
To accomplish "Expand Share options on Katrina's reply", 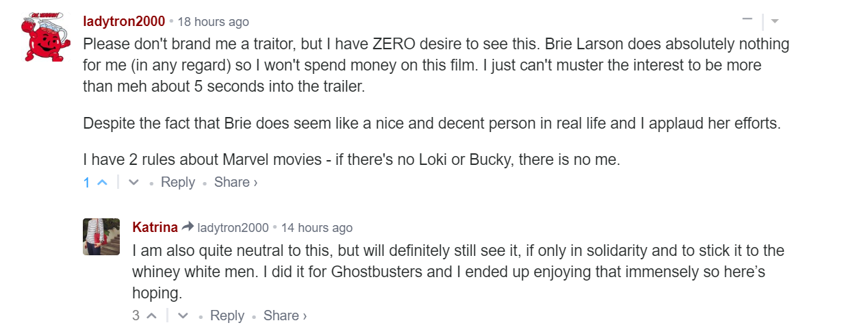I will pyautogui.click(x=285, y=316).
